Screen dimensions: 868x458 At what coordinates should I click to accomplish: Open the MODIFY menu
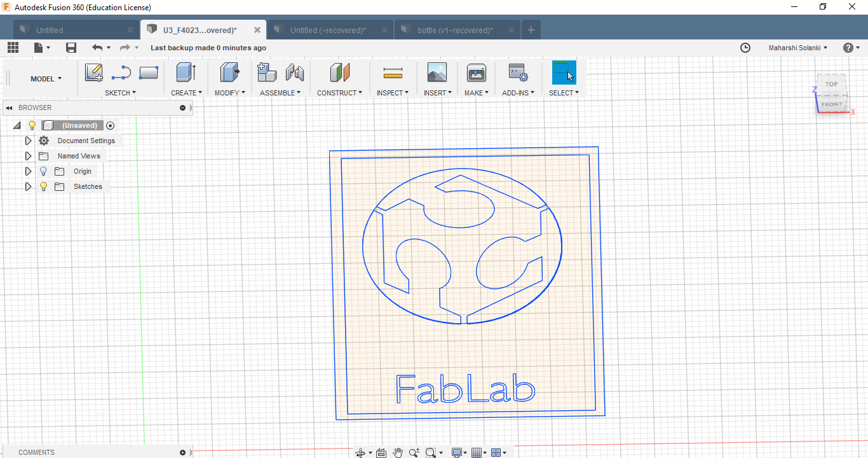229,93
